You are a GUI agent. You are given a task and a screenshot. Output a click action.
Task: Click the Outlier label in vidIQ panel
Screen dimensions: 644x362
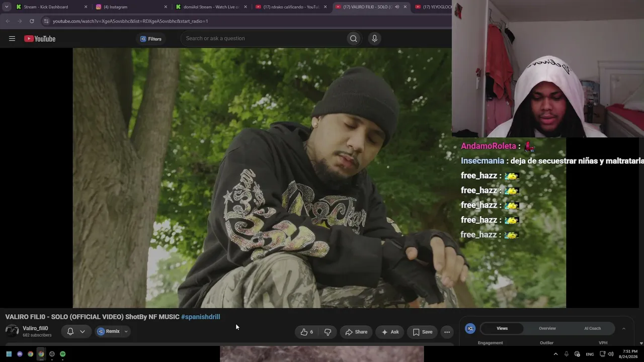coord(546,343)
